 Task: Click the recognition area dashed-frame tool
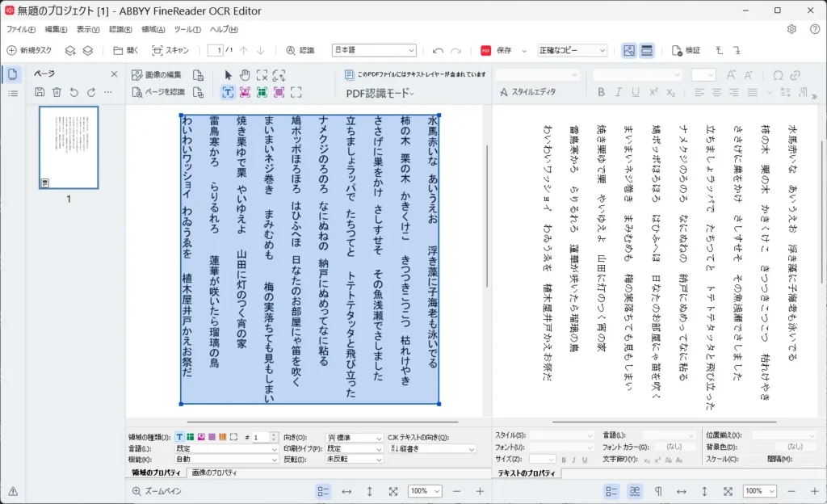click(296, 92)
